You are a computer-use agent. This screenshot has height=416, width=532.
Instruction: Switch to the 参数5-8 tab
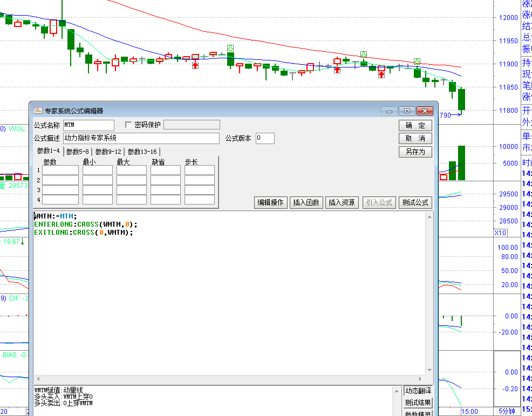click(x=78, y=152)
